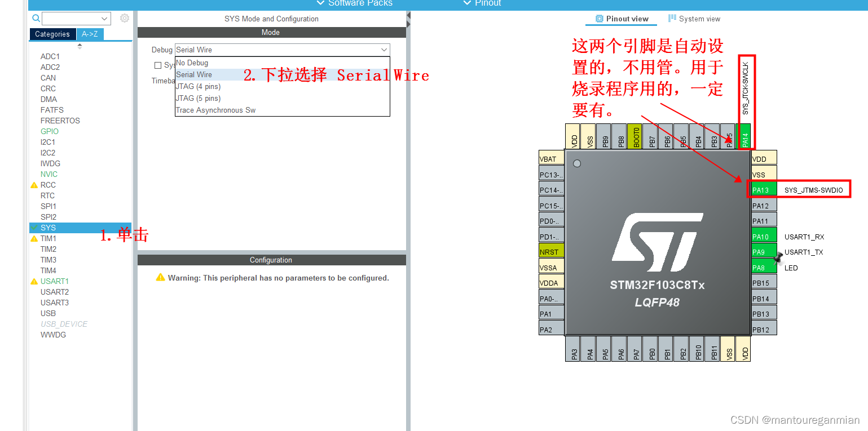Open the System view tab

click(694, 19)
